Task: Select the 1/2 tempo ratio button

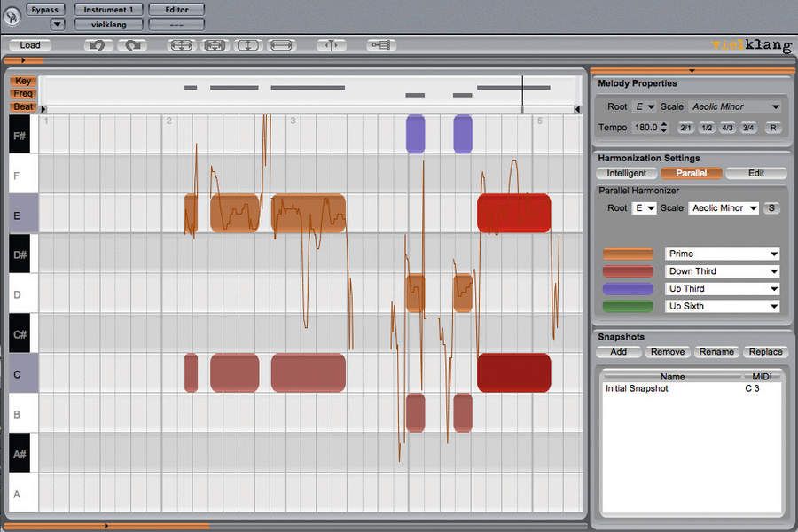Action: [707, 128]
